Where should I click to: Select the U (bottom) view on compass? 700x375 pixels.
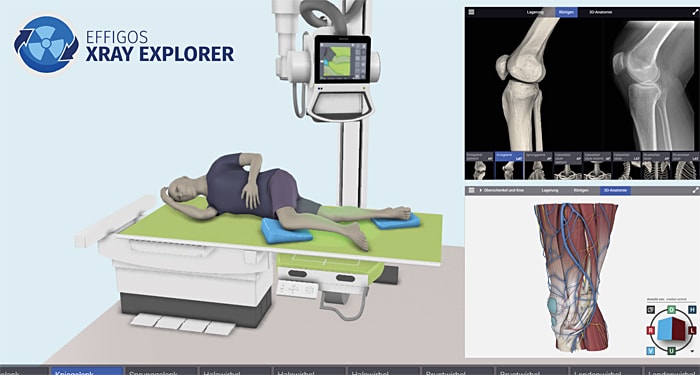point(671,351)
